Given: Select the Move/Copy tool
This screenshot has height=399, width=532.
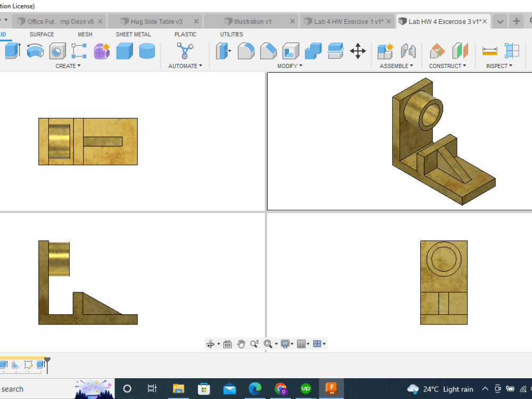Looking at the screenshot, I should tap(358, 51).
